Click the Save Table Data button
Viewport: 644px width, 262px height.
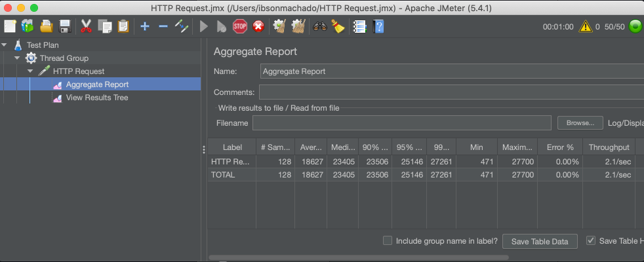[540, 242]
